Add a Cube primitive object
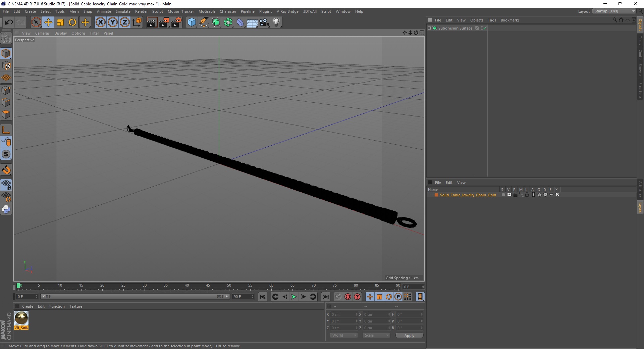The image size is (644, 349). point(192,22)
